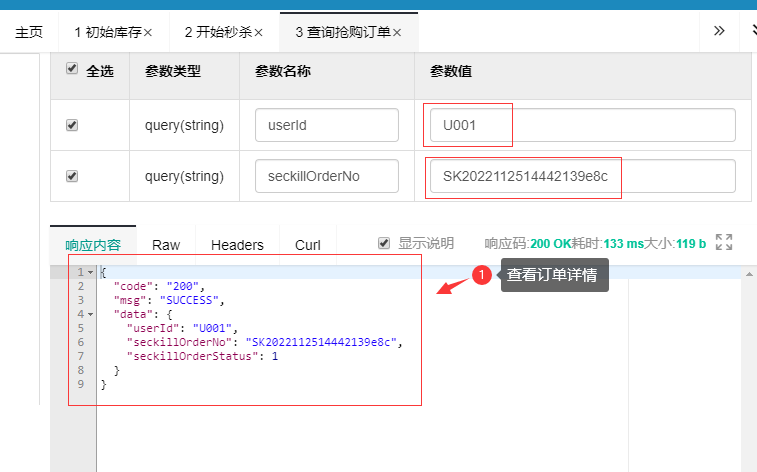Viewport: 757px width, 472px height.
Task: Open the Raw response tab
Action: pyautogui.click(x=166, y=245)
